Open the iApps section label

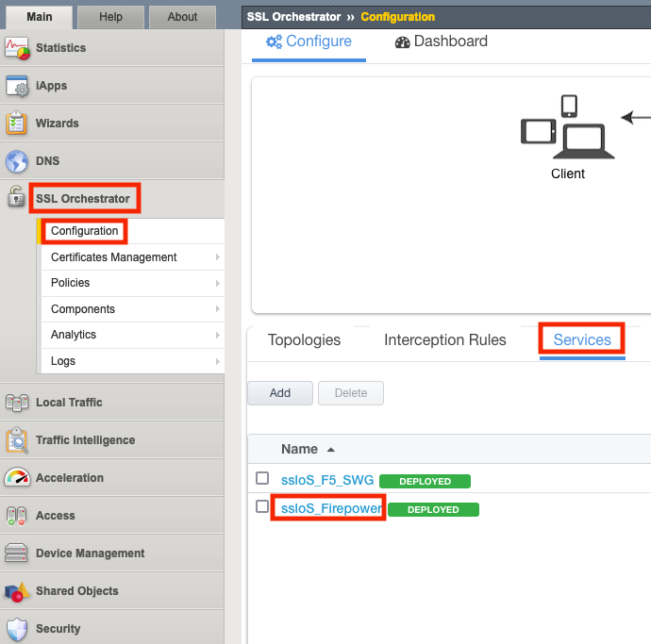pos(51,86)
